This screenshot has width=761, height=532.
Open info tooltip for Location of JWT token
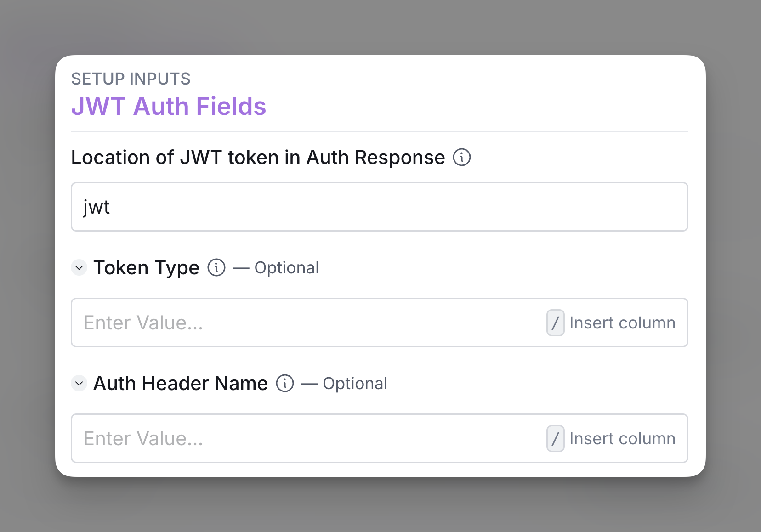tap(462, 157)
